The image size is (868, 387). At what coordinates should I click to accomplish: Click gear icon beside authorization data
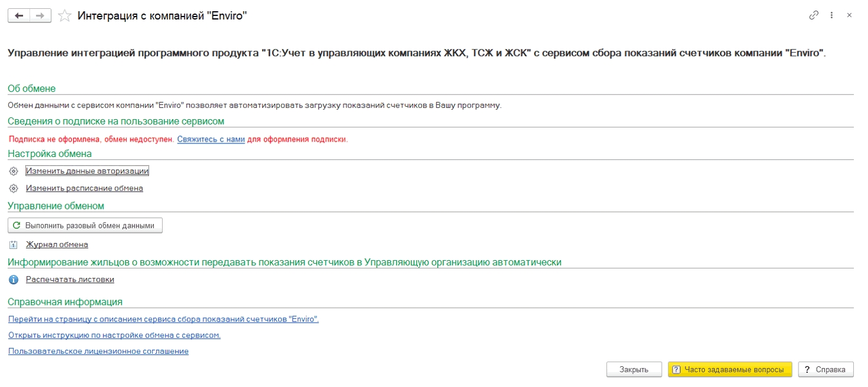click(x=14, y=171)
